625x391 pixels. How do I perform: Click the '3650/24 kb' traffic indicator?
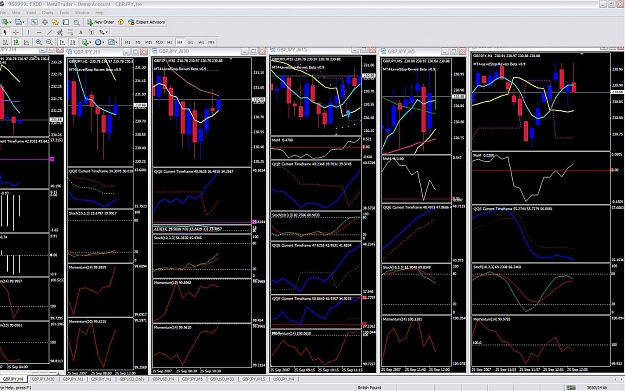[596, 387]
